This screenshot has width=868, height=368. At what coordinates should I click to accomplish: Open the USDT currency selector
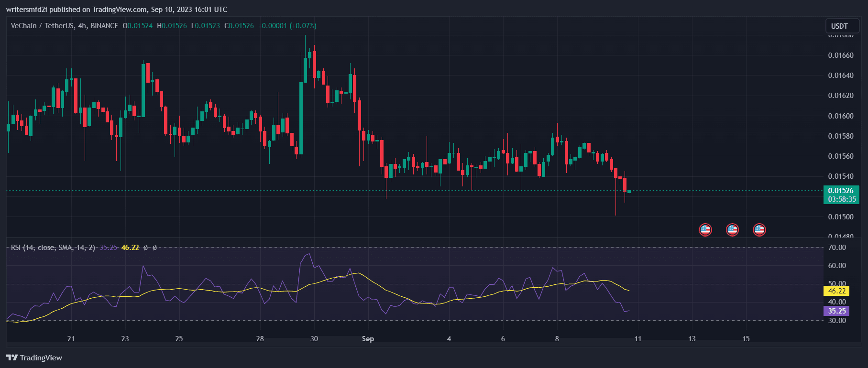839,26
